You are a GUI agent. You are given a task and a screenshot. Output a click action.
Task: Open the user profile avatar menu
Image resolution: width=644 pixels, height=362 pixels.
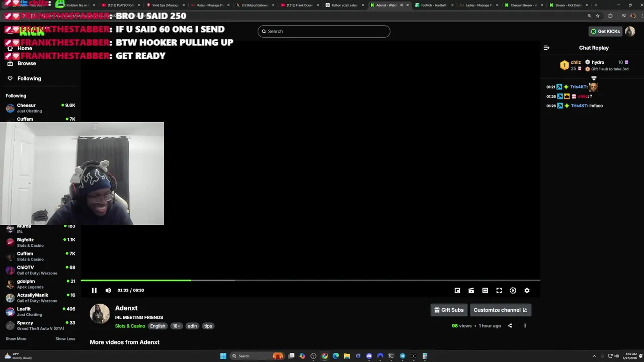tap(630, 31)
